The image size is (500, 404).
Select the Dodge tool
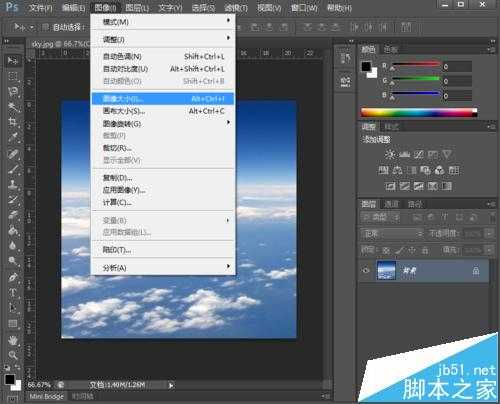(x=13, y=261)
